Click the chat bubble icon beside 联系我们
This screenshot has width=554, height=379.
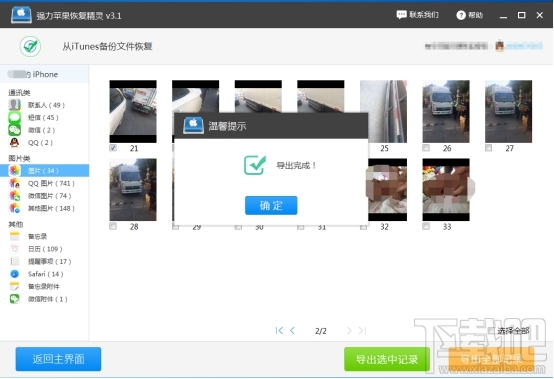pyautogui.click(x=402, y=15)
